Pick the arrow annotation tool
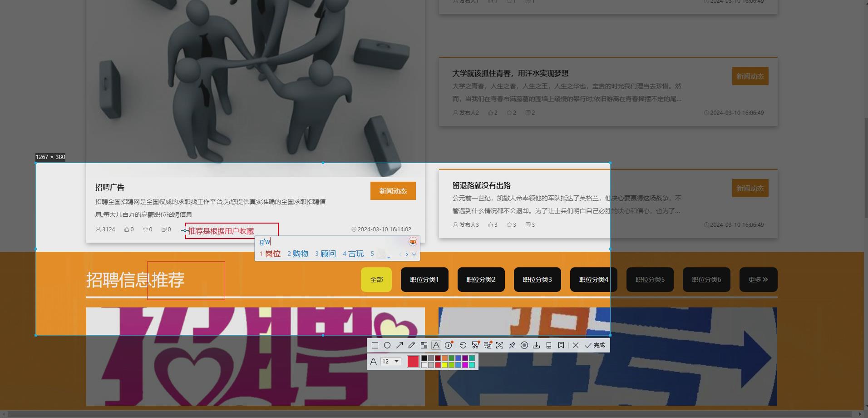Screen dimensions: 868x418 coord(399,345)
